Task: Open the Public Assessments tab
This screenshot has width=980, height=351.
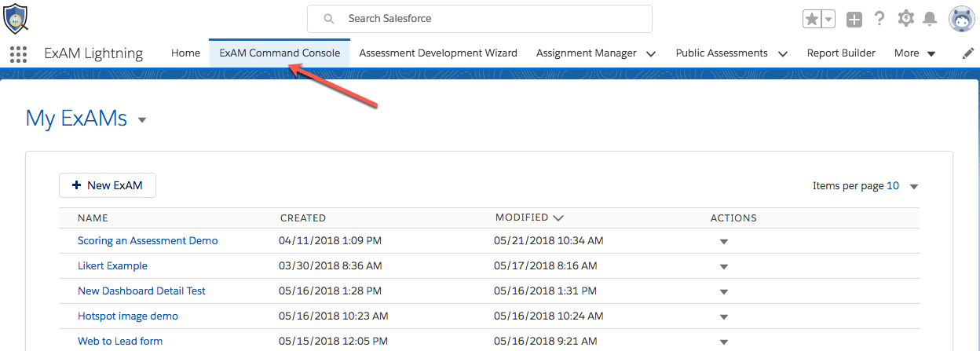Action: point(722,53)
